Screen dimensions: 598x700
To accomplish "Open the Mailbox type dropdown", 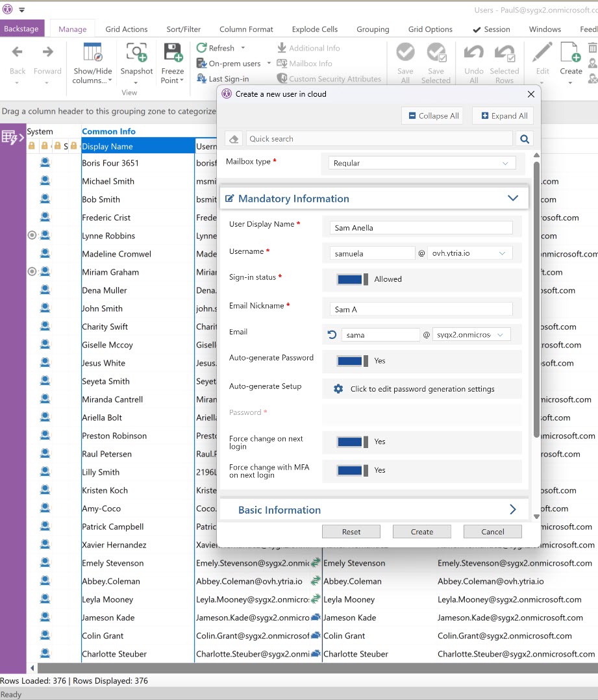I will pos(421,163).
